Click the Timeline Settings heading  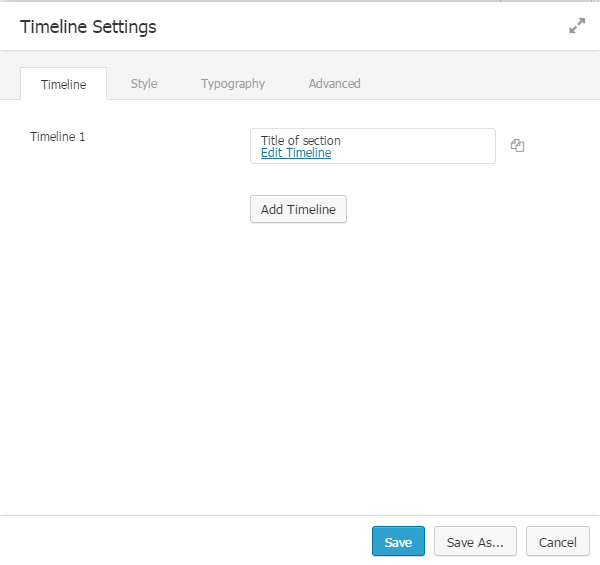pyautogui.click(x=88, y=27)
